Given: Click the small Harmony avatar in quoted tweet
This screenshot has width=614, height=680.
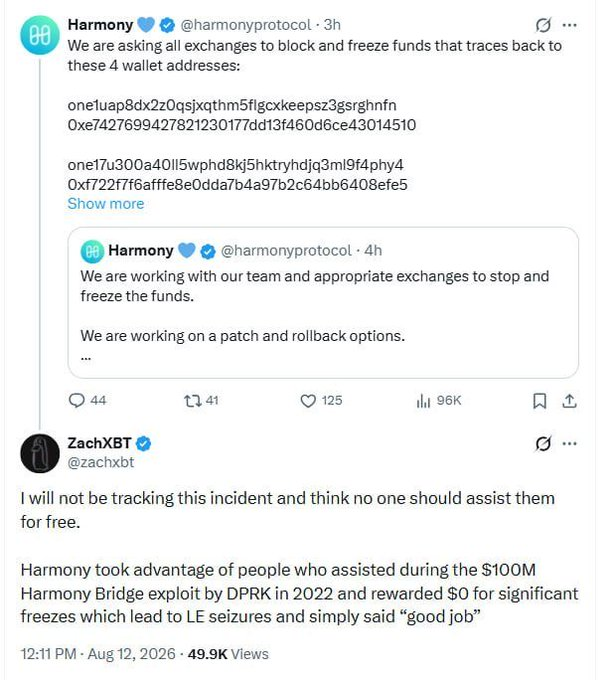Looking at the screenshot, I should pos(92,252).
